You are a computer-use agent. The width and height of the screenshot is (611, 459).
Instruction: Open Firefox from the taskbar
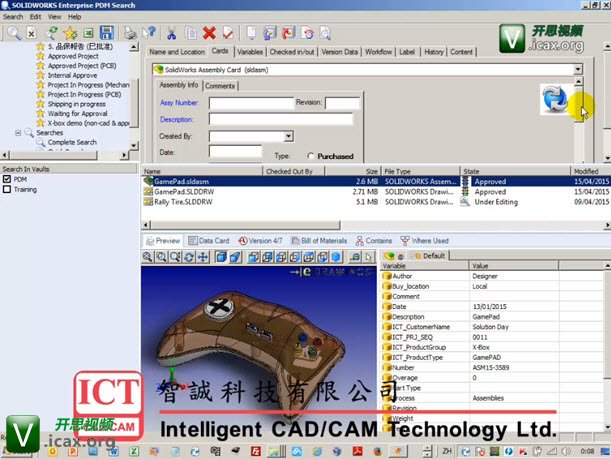pos(377,451)
